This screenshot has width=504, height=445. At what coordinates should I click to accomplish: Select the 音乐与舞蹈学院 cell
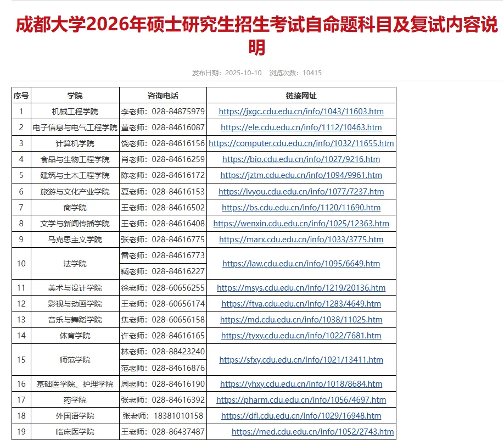(75, 320)
